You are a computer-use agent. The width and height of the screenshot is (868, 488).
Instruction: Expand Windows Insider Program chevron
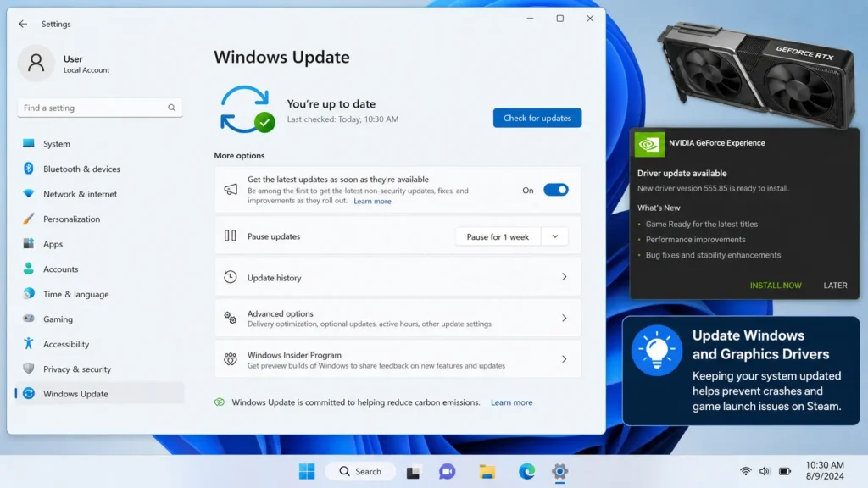[564, 359]
